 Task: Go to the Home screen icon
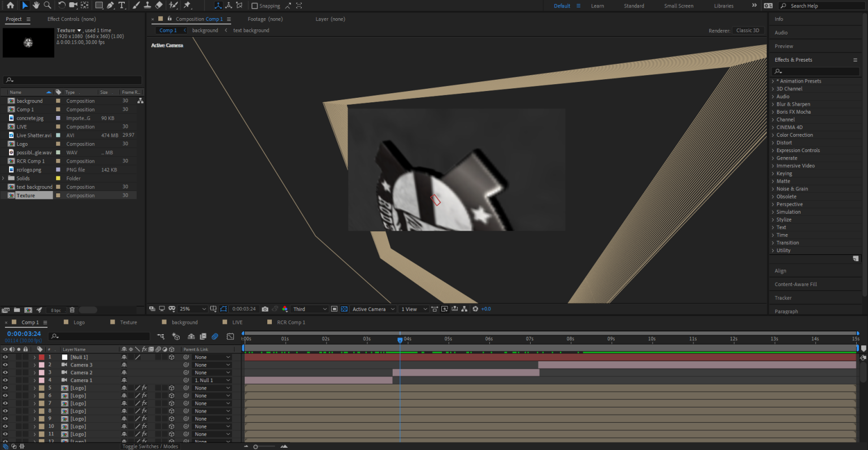click(10, 5)
